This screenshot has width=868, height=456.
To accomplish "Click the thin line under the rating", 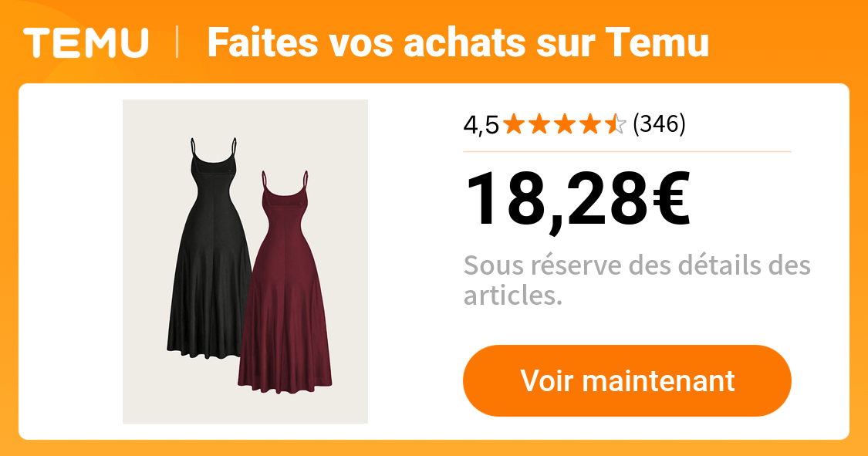I will tap(627, 151).
